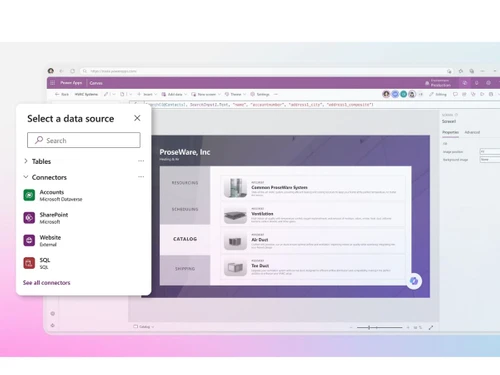Click the SharePoint connector label
The image size is (500, 375).
(x=54, y=215)
